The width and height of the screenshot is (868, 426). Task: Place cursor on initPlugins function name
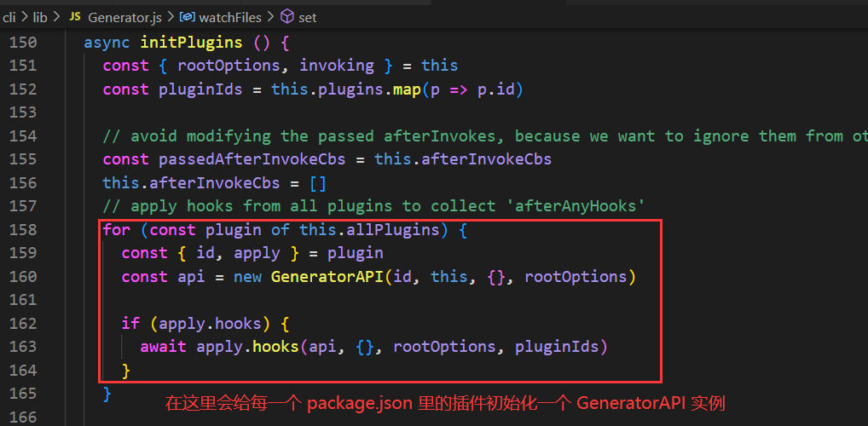click(192, 43)
